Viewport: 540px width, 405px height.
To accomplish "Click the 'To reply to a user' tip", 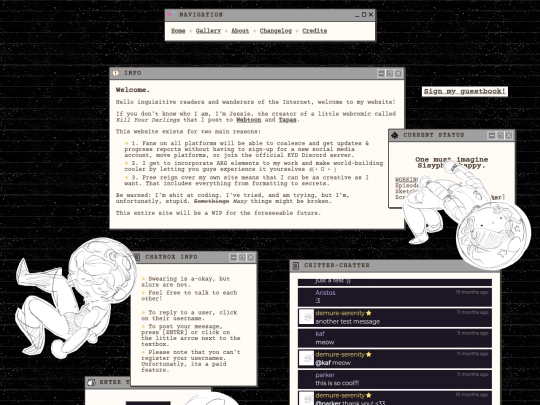I will point(189,315).
